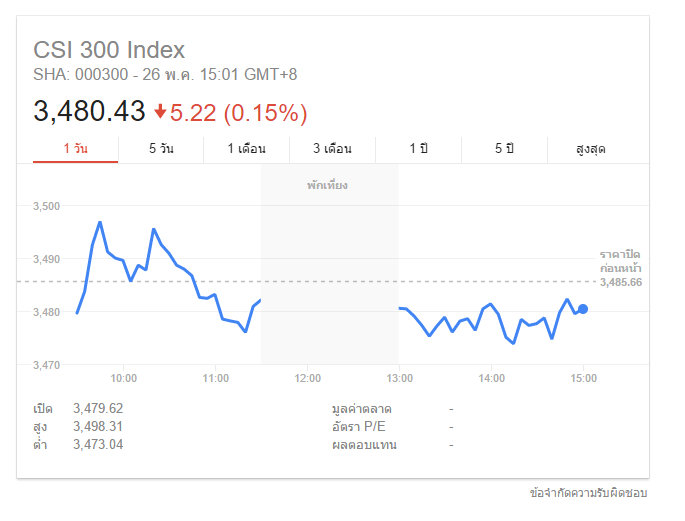Open the ข้อจำกัดความรับผิดชอบ disclaimer link
Screen dimensions: 685x521
tap(589, 493)
